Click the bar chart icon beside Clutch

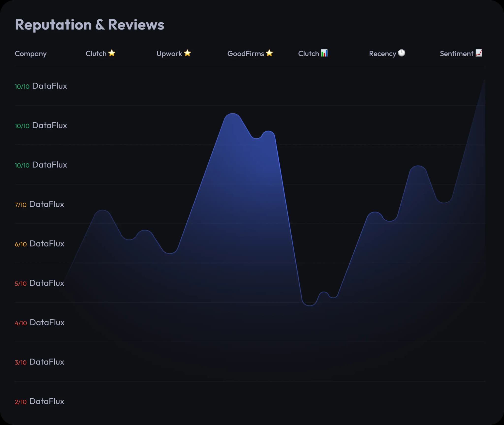point(324,53)
